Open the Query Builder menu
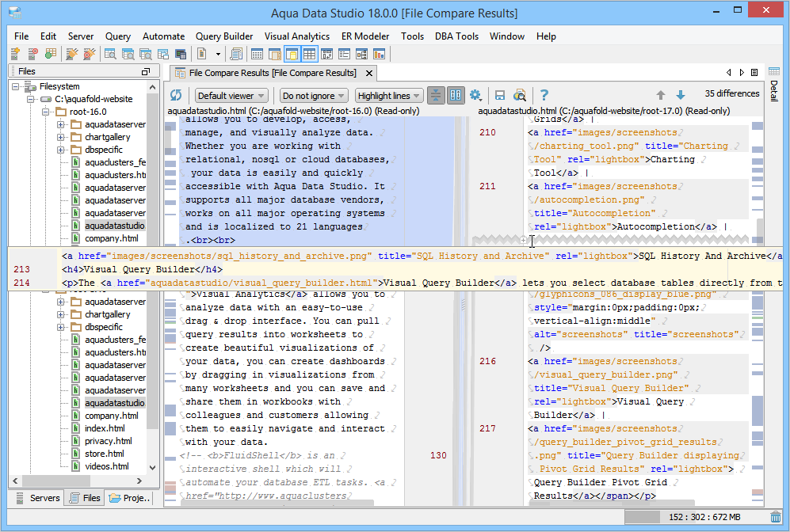 click(x=224, y=36)
